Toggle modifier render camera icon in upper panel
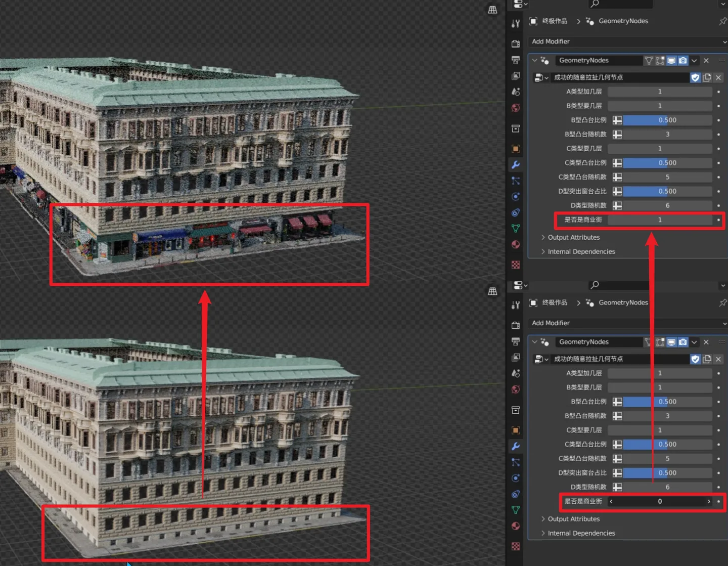This screenshot has width=728, height=566. 683,61
